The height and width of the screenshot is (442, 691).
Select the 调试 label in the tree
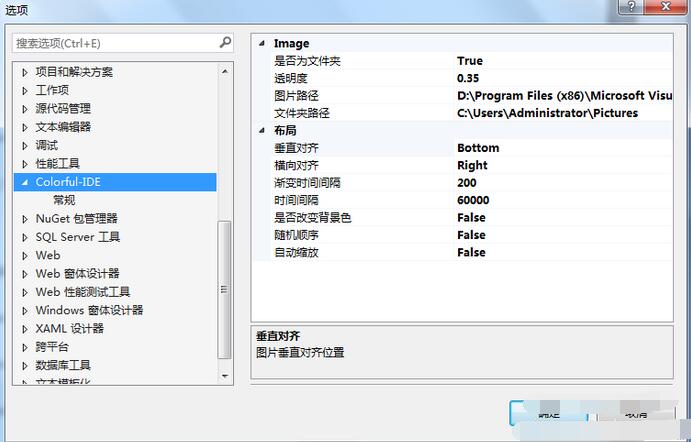point(47,145)
